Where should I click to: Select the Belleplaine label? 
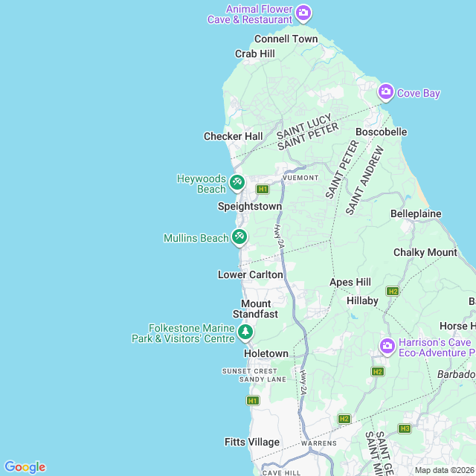416,213
